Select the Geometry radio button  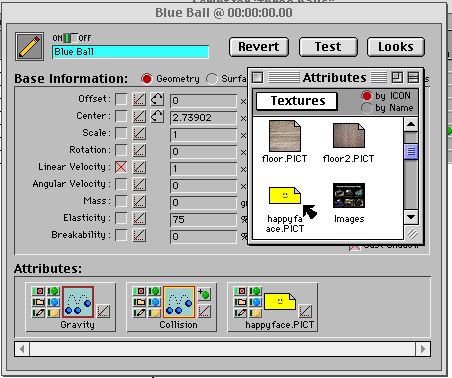pyautogui.click(x=146, y=79)
